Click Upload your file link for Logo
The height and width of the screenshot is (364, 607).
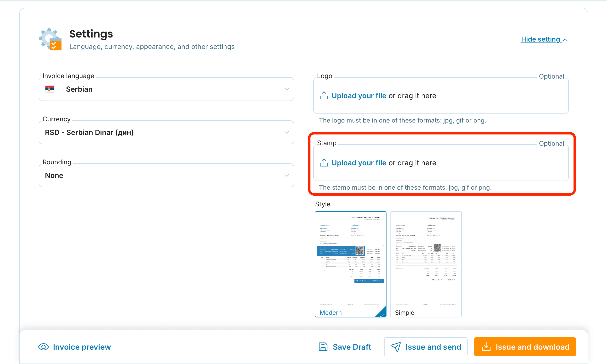pyautogui.click(x=359, y=96)
